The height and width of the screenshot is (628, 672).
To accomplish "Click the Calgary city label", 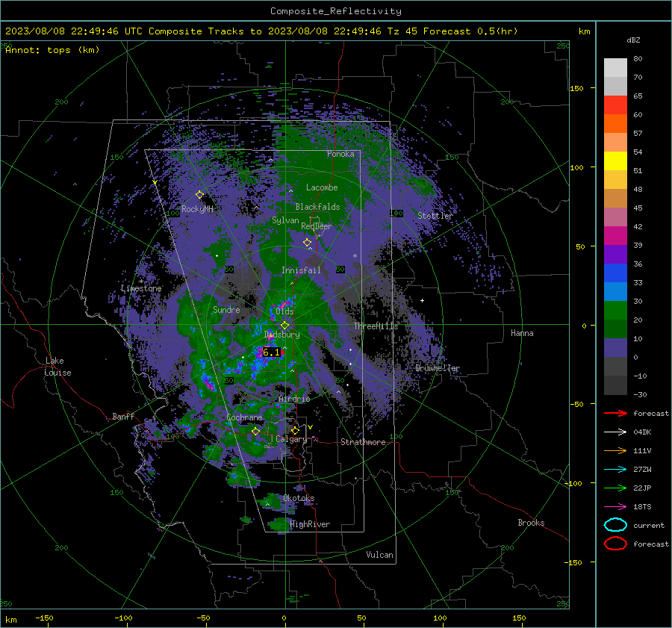I will 291,439.
